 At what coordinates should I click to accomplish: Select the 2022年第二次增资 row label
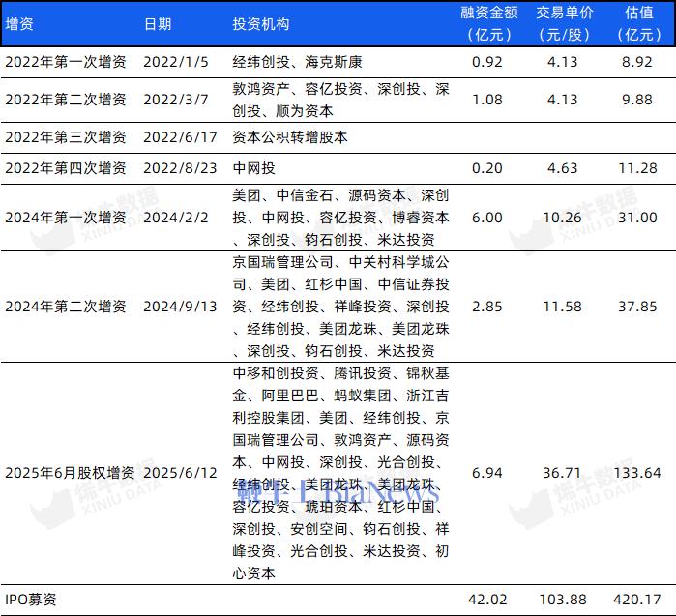pos(66,100)
